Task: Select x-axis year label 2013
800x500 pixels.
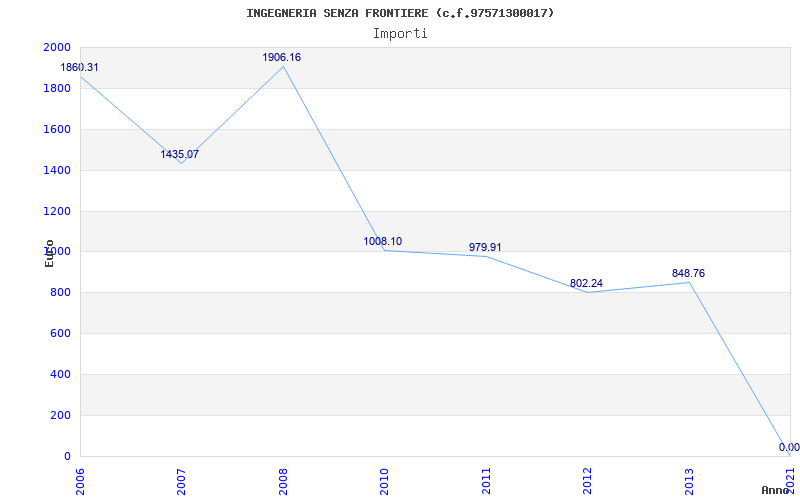Action: click(689, 481)
